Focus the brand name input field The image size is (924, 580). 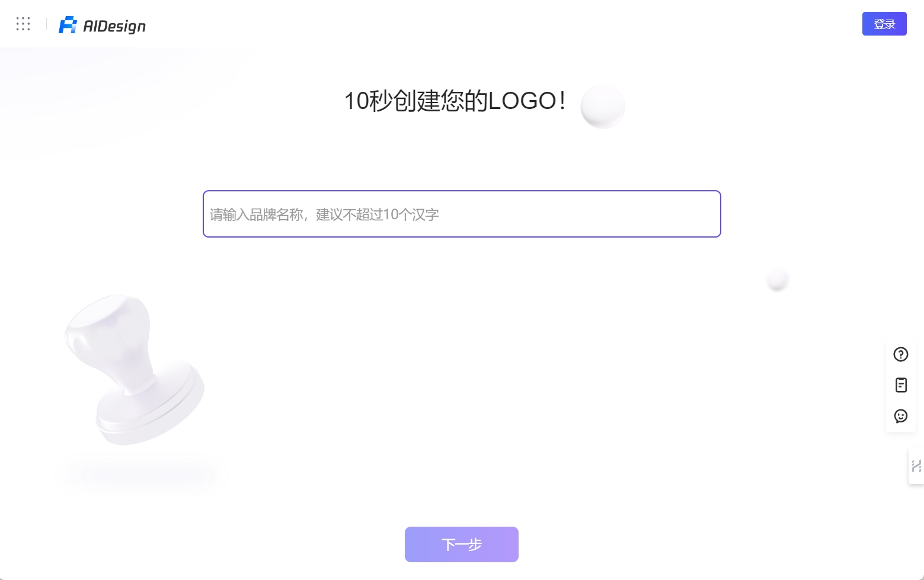click(x=462, y=214)
